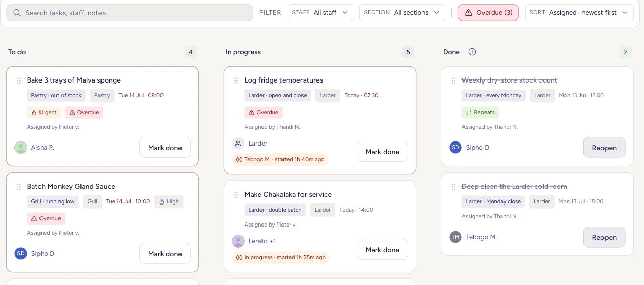
Task: Open Make Chakalaka for service title
Action: click(288, 195)
